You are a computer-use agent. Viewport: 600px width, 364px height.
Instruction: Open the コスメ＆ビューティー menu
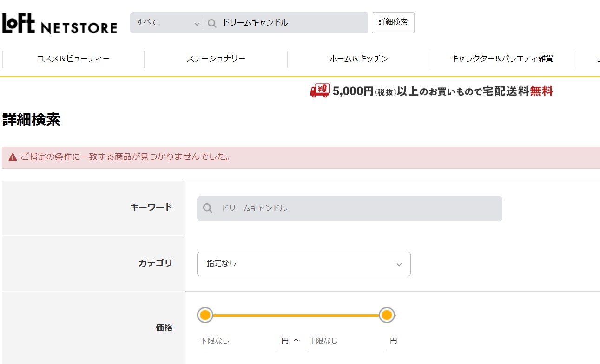click(73, 59)
